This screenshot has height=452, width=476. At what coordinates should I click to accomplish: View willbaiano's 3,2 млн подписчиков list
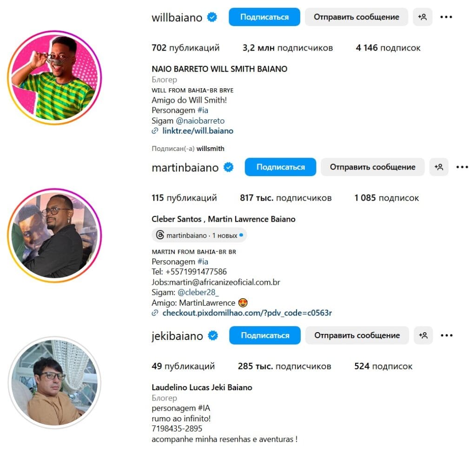(287, 48)
